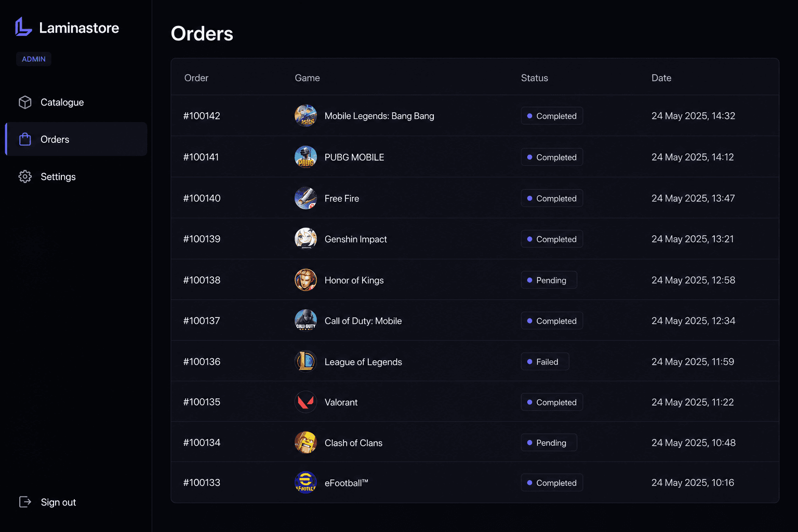
Task: Click the Completed badge for PUBG MOBILE
Action: click(552, 157)
